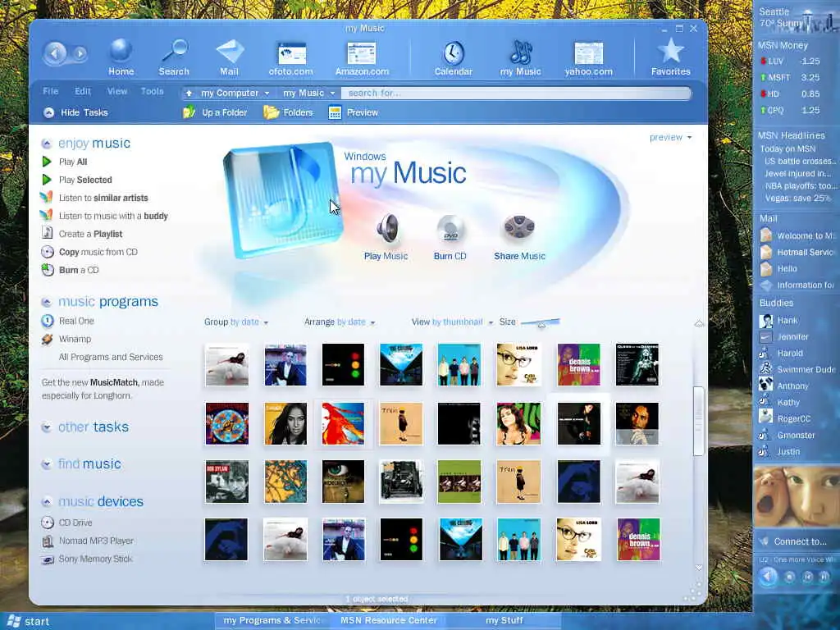
Task: Select the Sony Memory Stick device
Action: 95,559
